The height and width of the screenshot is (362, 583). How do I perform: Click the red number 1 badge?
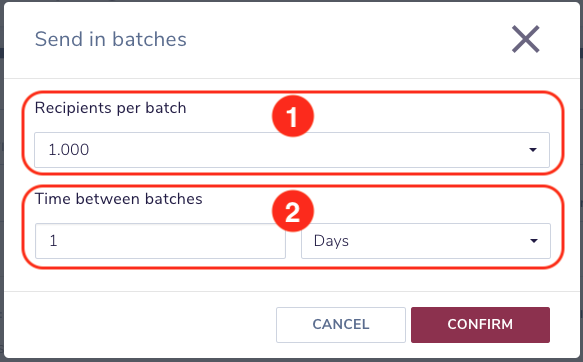[293, 116]
